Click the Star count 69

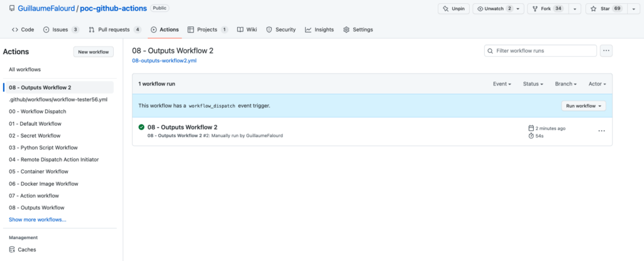click(617, 9)
